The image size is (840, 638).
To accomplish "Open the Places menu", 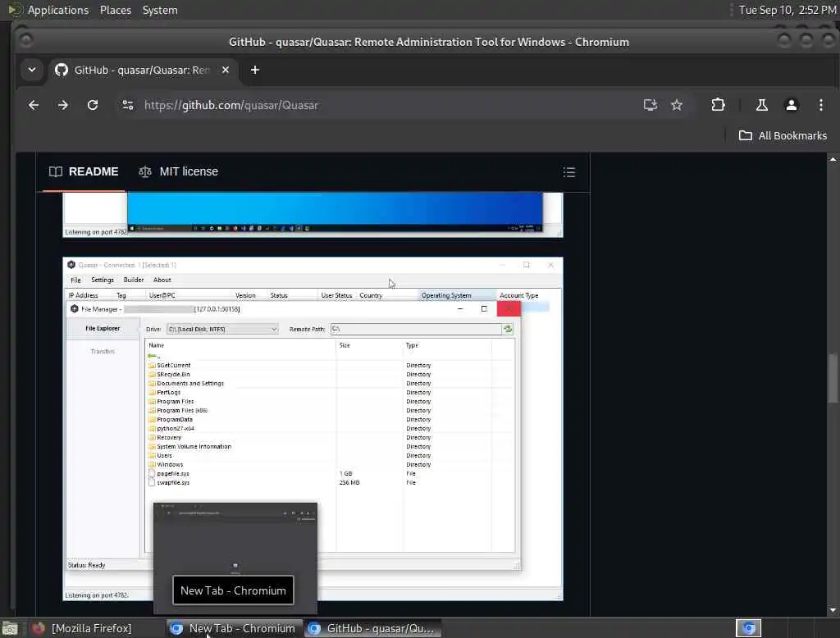I will (x=116, y=10).
